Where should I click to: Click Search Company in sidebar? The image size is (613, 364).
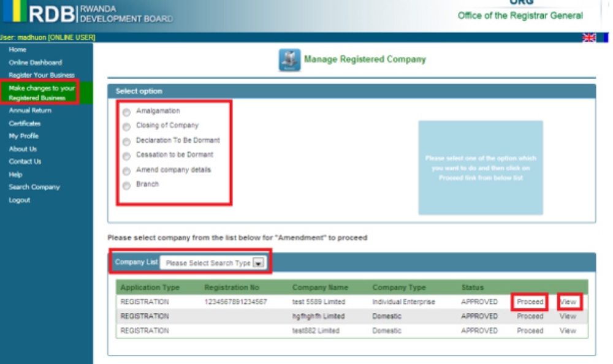pos(34,187)
